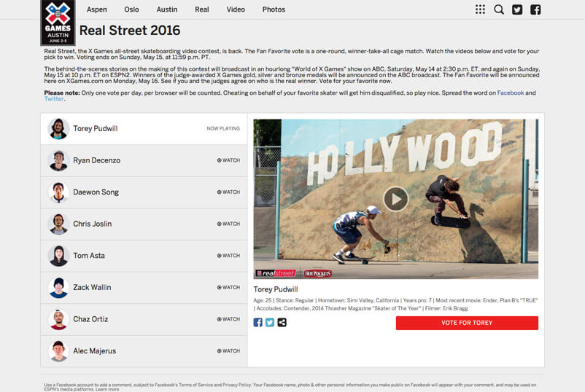This screenshot has width=585, height=392.
Task: Go to the Photos section
Action: (x=274, y=9)
